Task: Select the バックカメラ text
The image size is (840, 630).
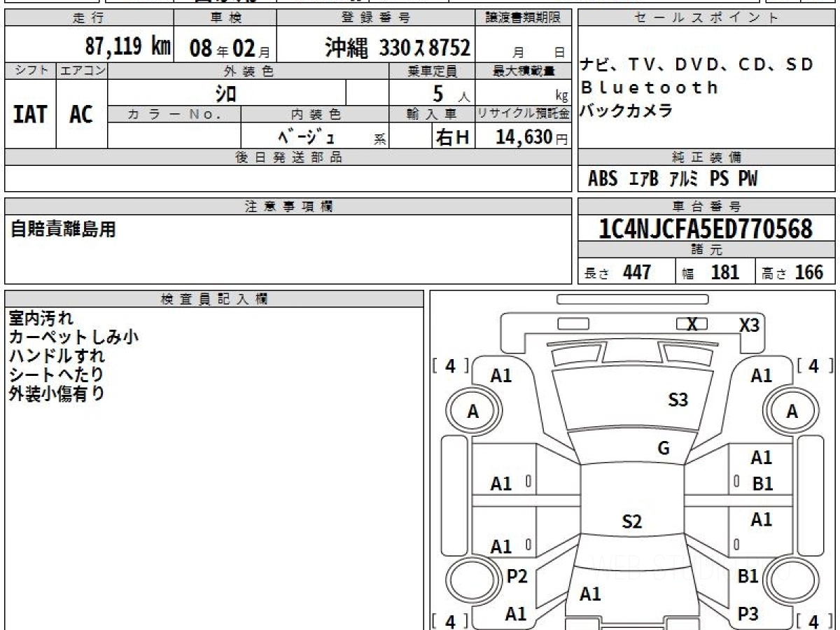Action: pyautogui.click(x=626, y=111)
